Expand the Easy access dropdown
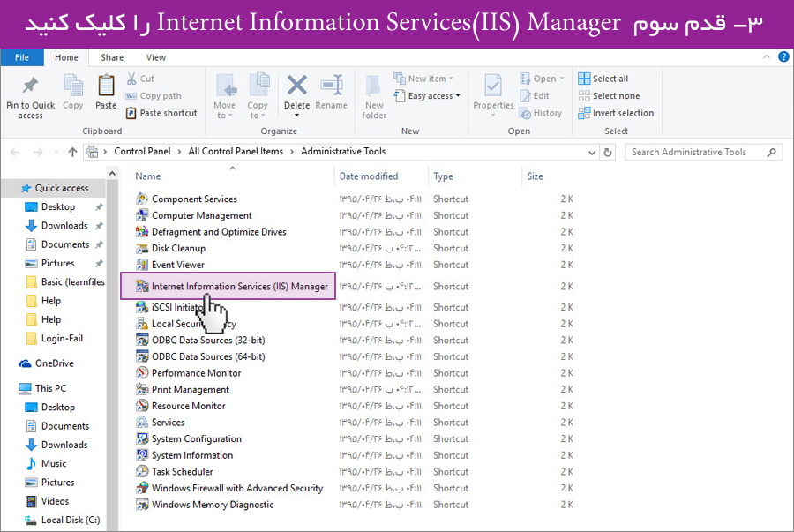 (x=458, y=95)
